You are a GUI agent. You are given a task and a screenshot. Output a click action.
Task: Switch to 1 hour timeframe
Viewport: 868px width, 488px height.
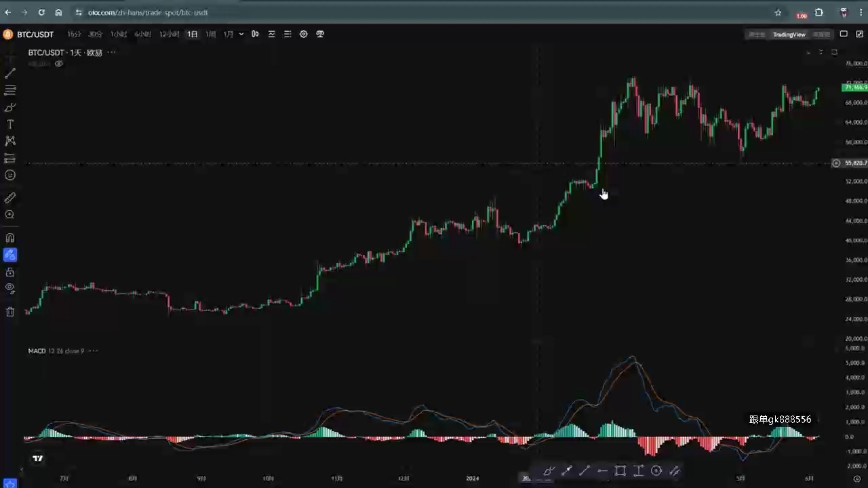point(119,34)
